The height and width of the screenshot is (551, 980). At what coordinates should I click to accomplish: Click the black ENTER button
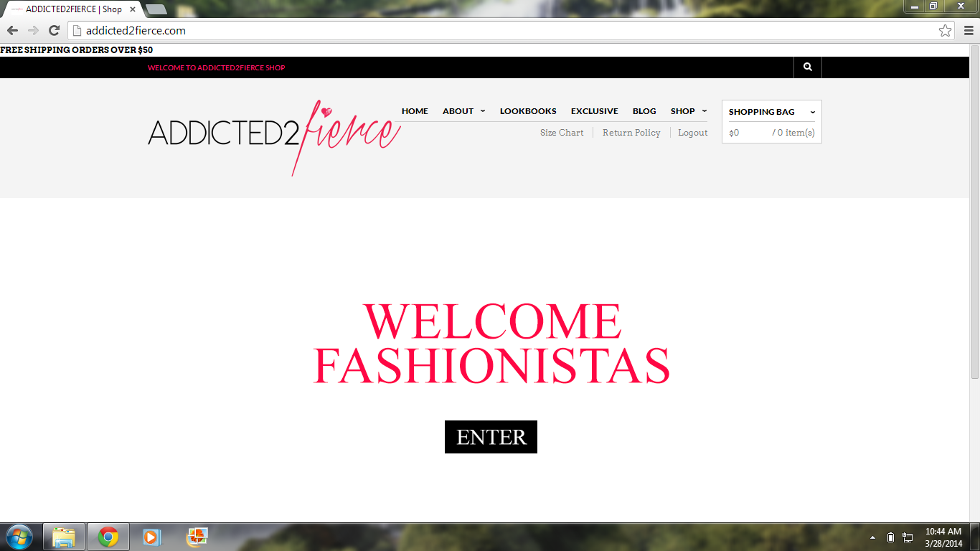(x=491, y=437)
